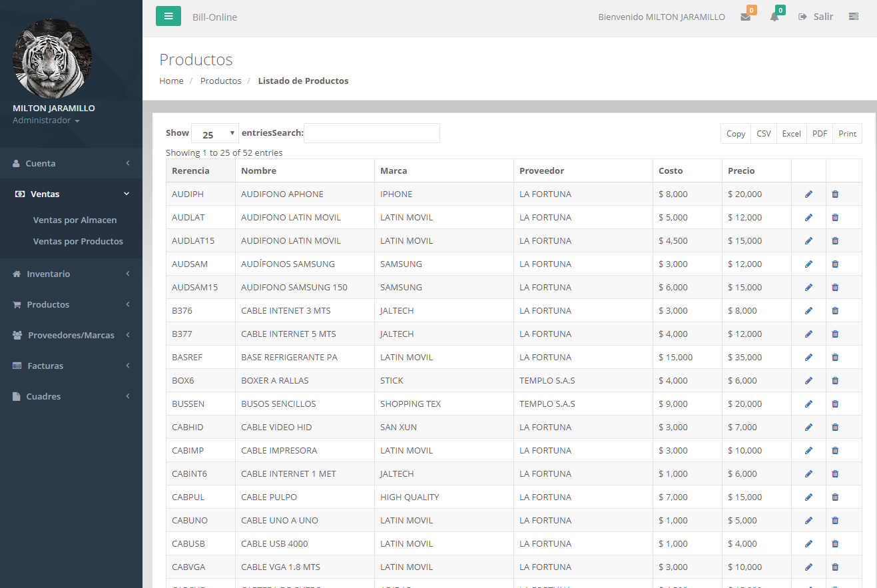Edit the CABUSB product entry
This screenshot has height=588, width=877.
click(808, 543)
